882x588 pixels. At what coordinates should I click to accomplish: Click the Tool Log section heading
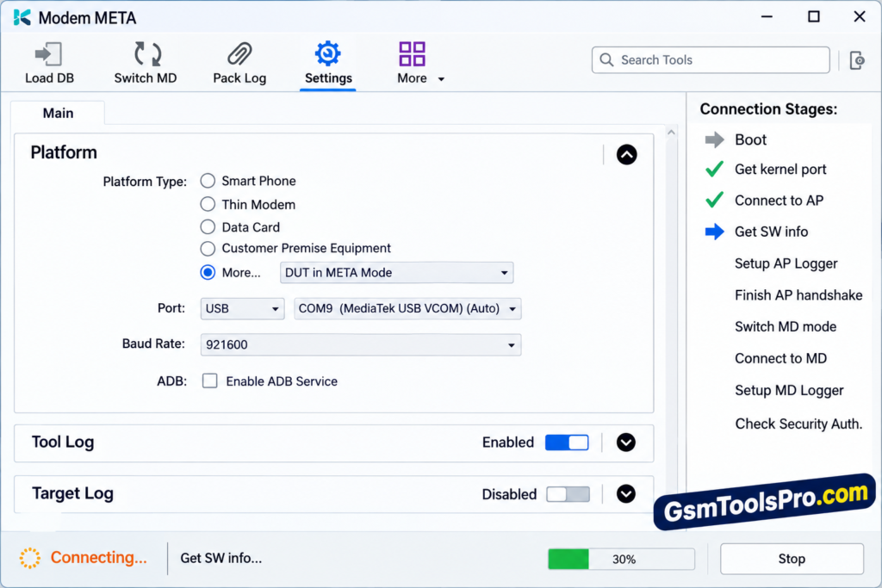(62, 442)
